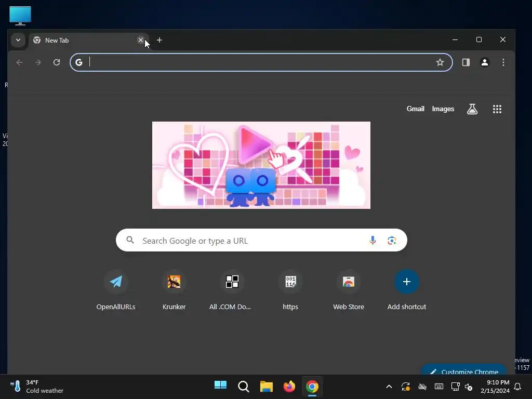Open the weather widget showing 34°F
Screen dimensions: 532x399
pos(37,387)
